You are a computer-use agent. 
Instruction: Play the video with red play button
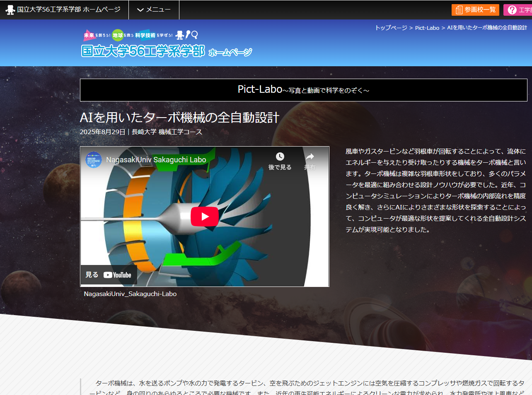point(205,217)
